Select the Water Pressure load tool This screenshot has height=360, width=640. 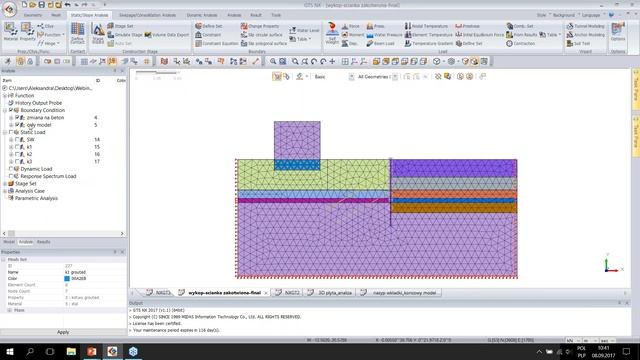click(384, 35)
